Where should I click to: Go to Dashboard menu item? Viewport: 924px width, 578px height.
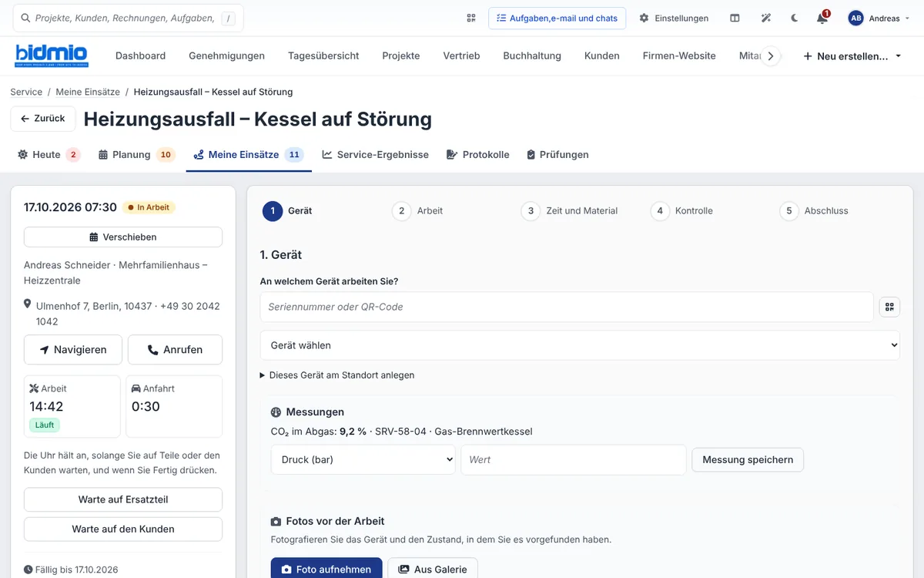140,55
